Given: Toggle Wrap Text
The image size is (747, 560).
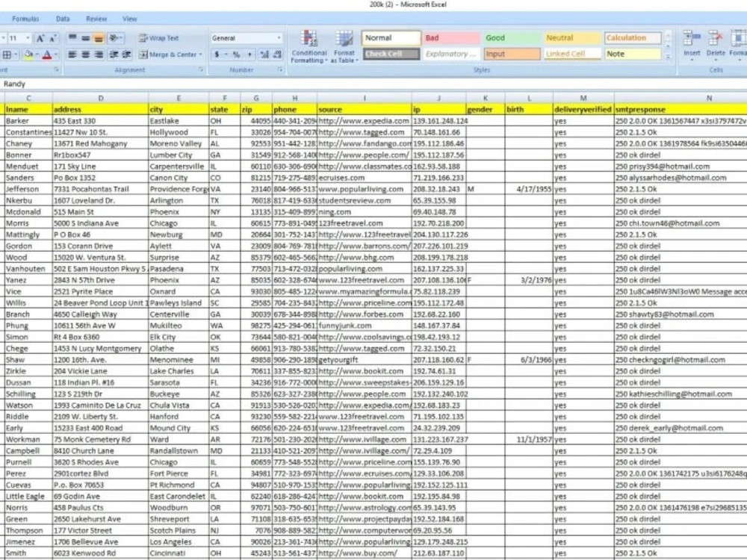Looking at the screenshot, I should pos(158,38).
